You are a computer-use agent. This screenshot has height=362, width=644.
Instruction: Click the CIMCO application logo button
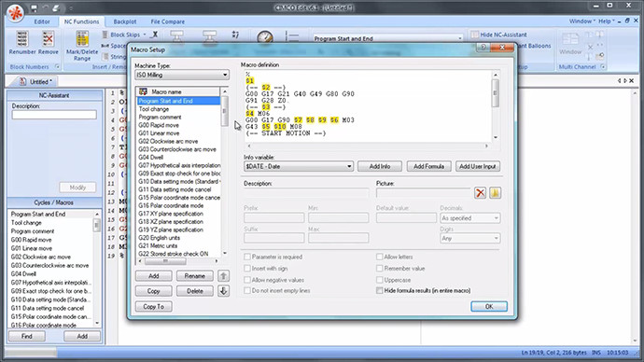point(15,13)
